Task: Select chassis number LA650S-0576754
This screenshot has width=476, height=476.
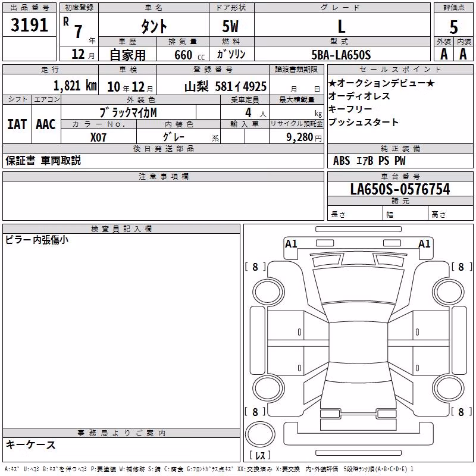Action: click(x=400, y=189)
